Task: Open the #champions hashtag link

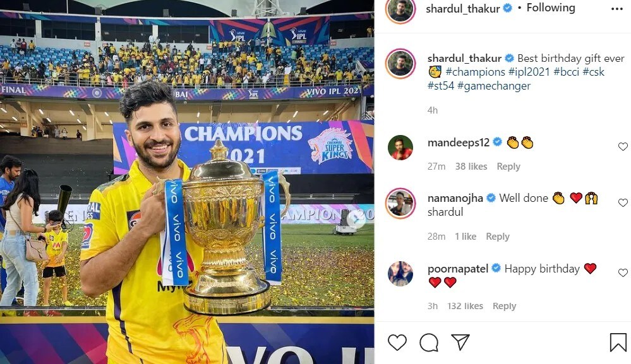Action: (475, 72)
